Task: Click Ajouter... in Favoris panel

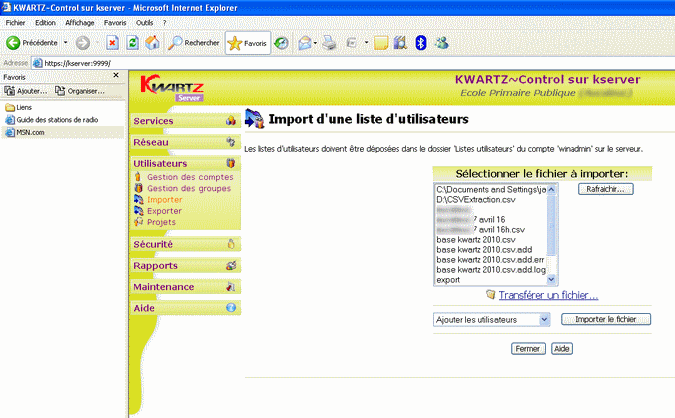Action: pos(26,91)
